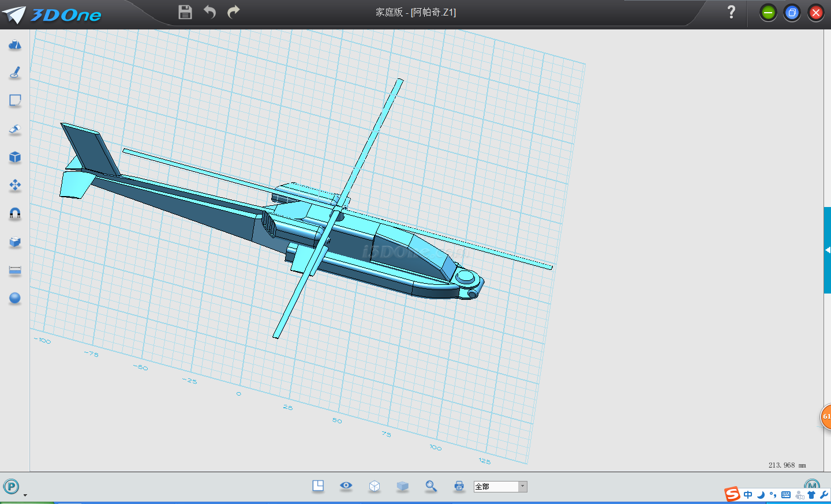The height and width of the screenshot is (504, 831).
Task: Save the model with the floppy disk icon
Action: point(185,12)
